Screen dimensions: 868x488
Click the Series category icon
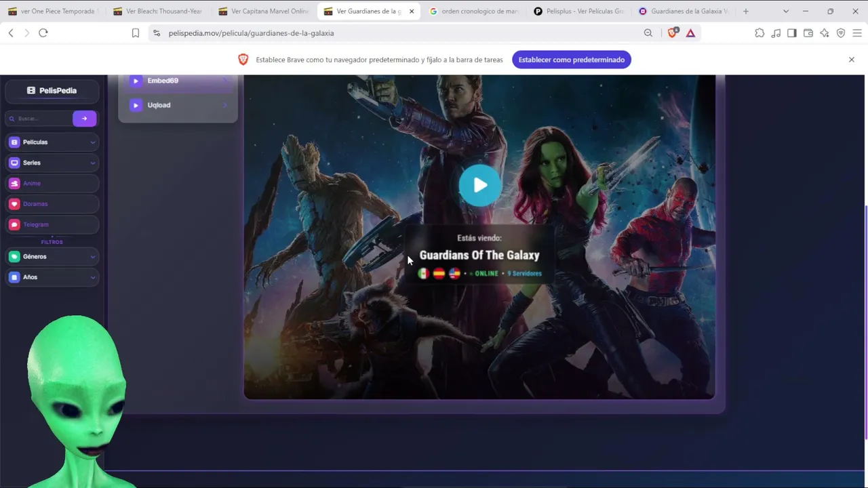14,163
